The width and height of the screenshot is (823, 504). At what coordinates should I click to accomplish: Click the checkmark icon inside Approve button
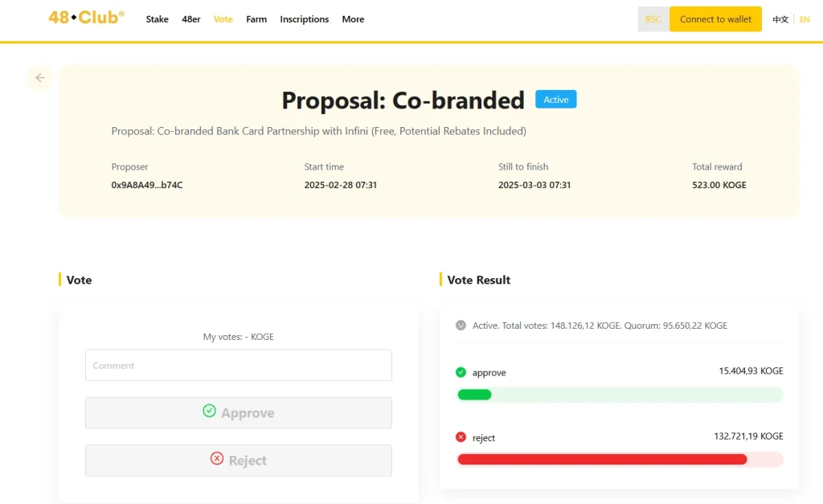point(209,412)
